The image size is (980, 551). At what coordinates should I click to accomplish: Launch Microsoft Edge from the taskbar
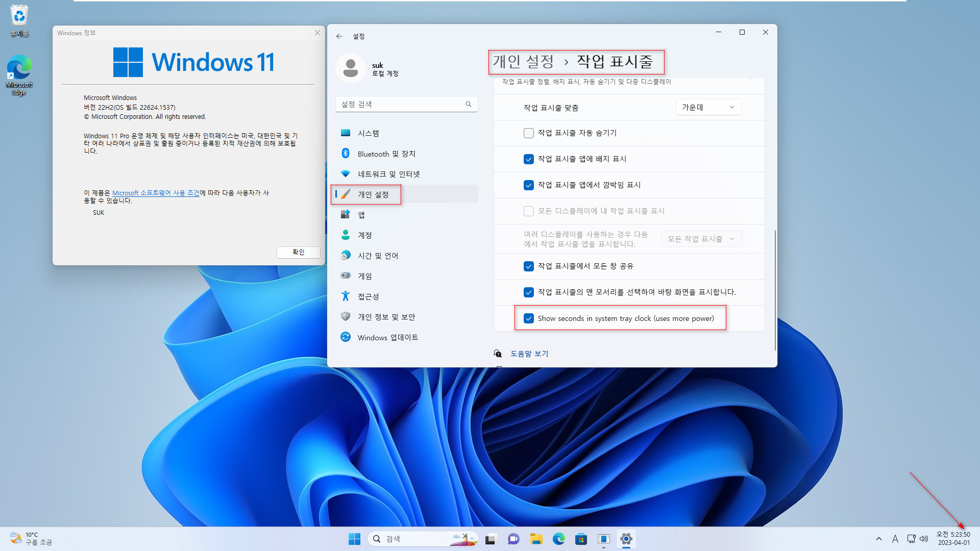click(x=559, y=539)
